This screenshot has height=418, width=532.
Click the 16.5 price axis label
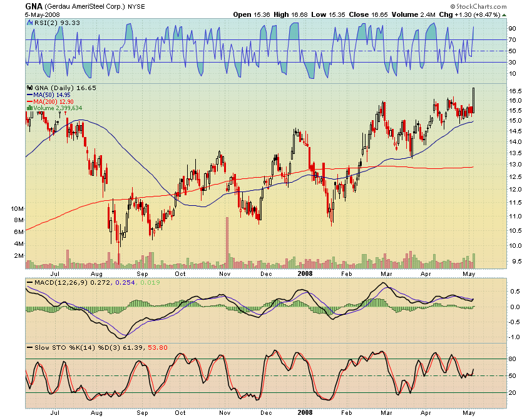pos(515,91)
